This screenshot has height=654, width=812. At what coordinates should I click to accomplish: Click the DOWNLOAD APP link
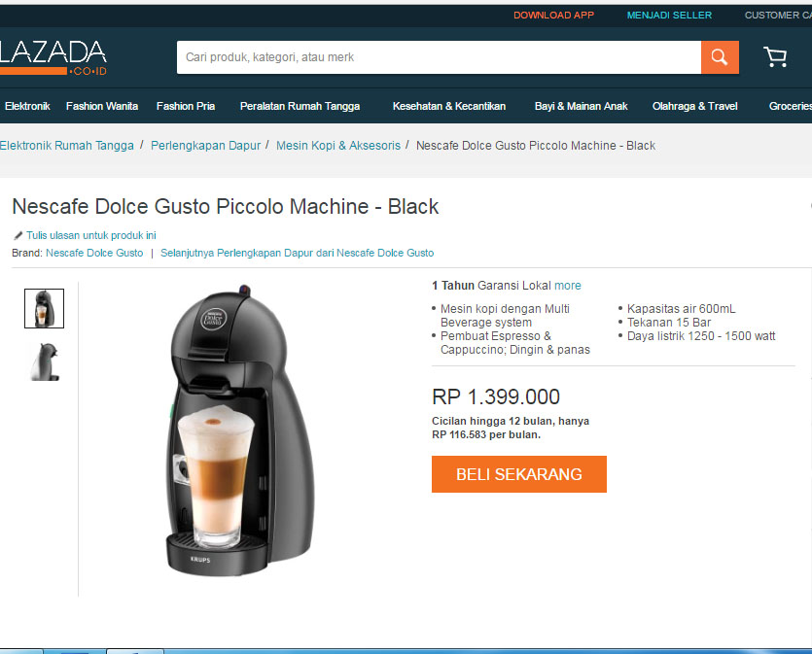[553, 16]
